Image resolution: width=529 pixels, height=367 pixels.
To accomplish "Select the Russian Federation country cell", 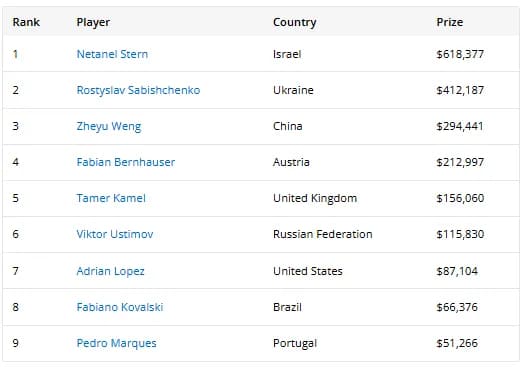I will (323, 234).
